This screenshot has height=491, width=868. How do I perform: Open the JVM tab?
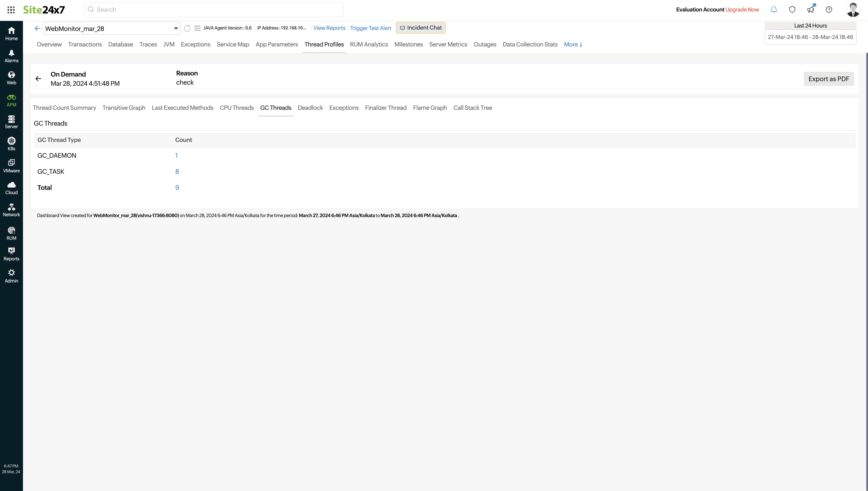[x=169, y=44]
